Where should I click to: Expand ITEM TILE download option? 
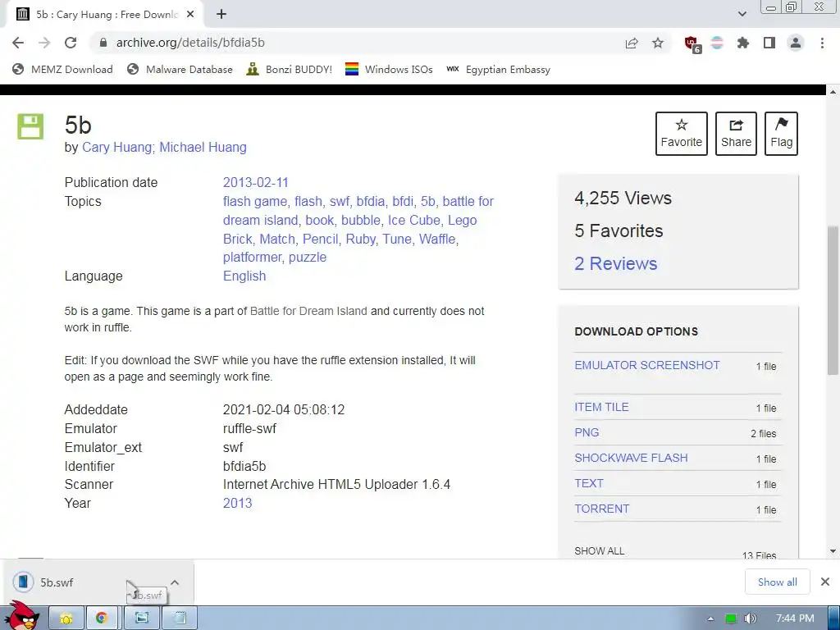pos(601,407)
